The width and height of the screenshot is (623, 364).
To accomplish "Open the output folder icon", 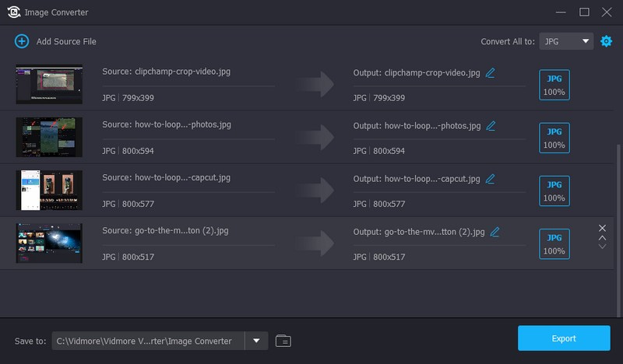I will (283, 341).
